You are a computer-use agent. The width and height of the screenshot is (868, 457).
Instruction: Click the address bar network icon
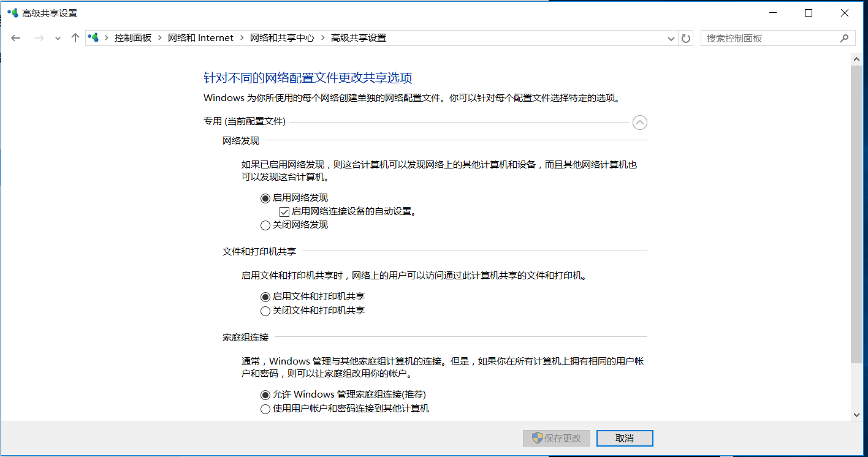click(93, 38)
